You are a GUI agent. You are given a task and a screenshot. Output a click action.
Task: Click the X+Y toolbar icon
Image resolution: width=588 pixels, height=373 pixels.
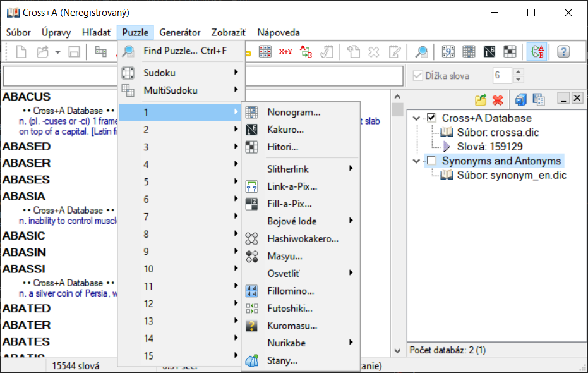tap(285, 52)
